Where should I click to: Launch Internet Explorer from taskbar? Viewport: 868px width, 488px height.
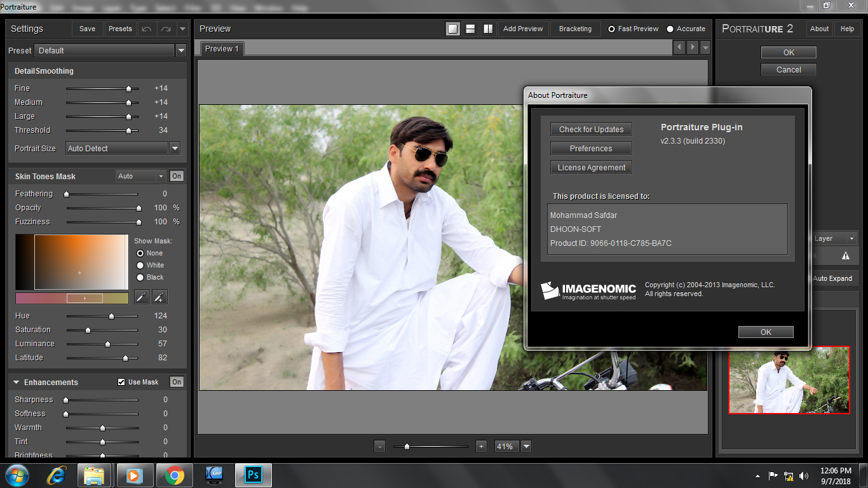[x=57, y=475]
